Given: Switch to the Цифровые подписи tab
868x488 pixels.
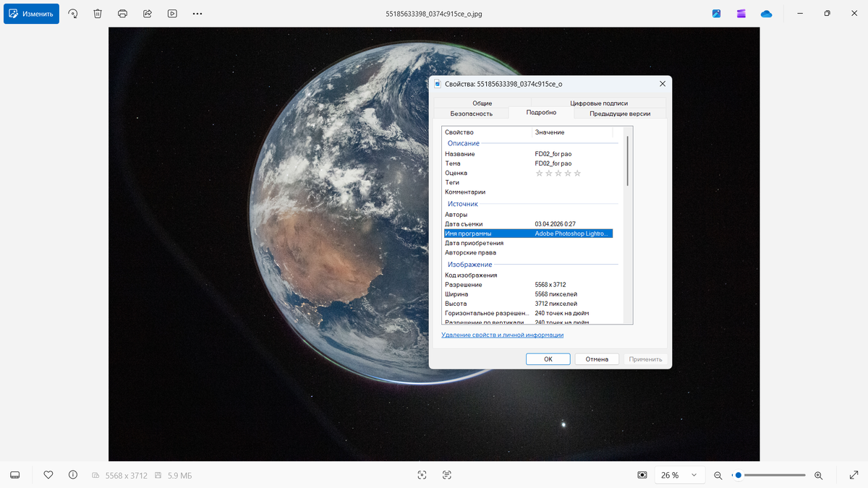Looking at the screenshot, I should (599, 103).
